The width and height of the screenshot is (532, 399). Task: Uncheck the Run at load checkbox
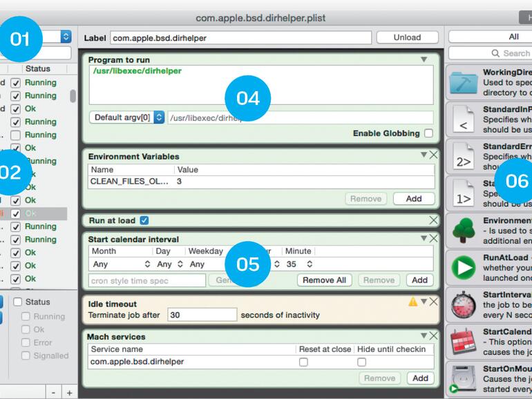144,220
